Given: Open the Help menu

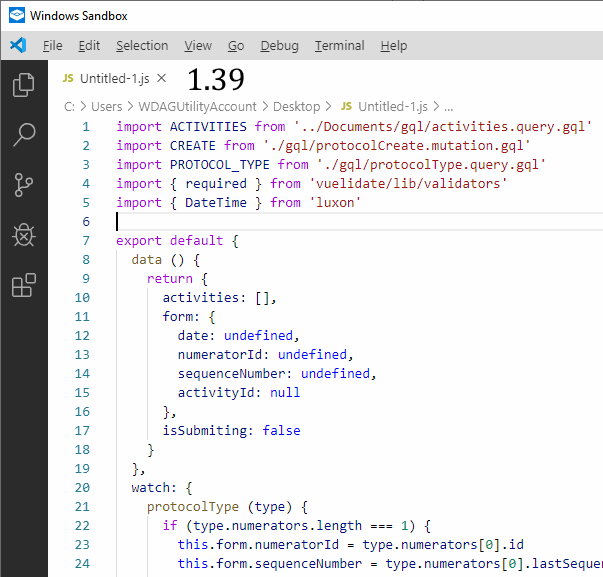Looking at the screenshot, I should [393, 46].
